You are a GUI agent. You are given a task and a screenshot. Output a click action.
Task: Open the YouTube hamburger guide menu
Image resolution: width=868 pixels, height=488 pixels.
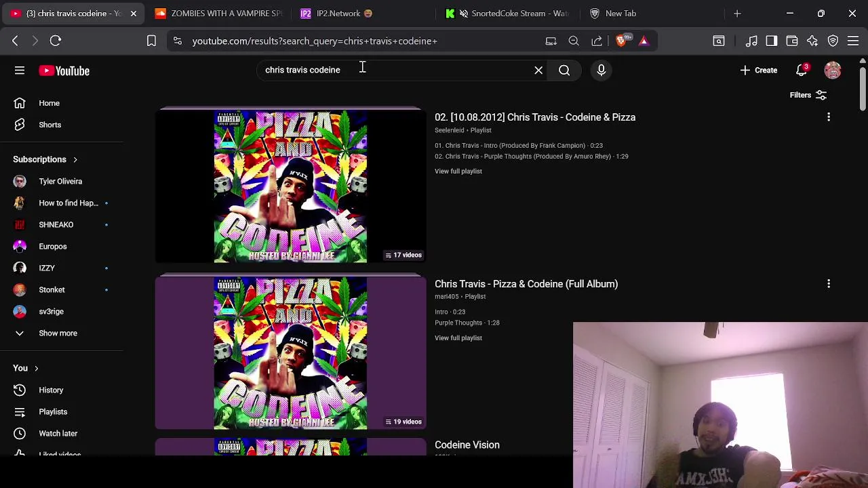pos(20,70)
